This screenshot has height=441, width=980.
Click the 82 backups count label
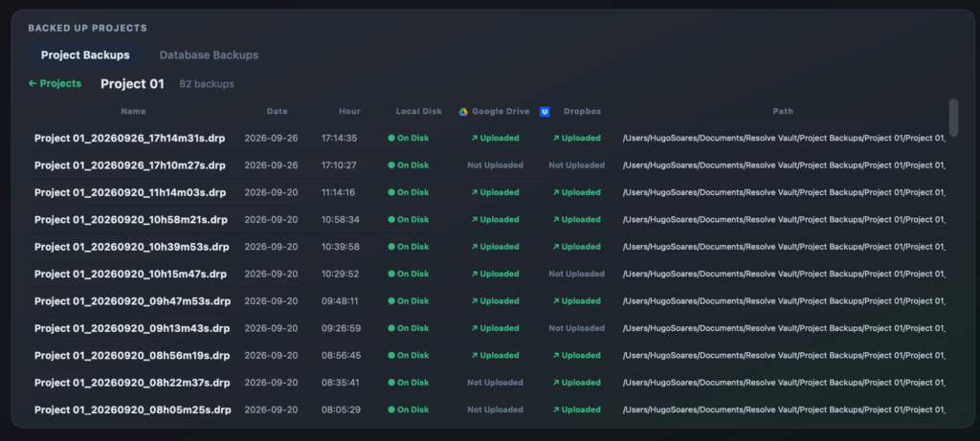coord(207,83)
